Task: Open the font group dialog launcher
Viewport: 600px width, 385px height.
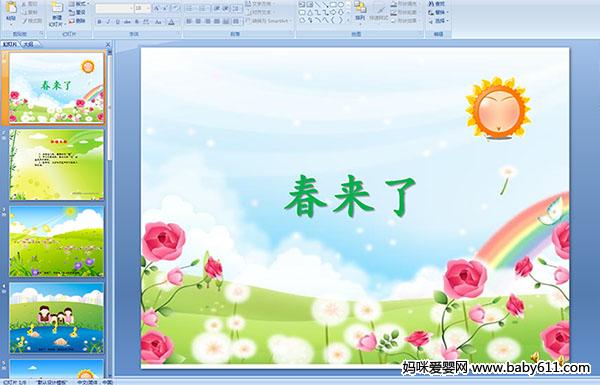Action: coord(179,34)
